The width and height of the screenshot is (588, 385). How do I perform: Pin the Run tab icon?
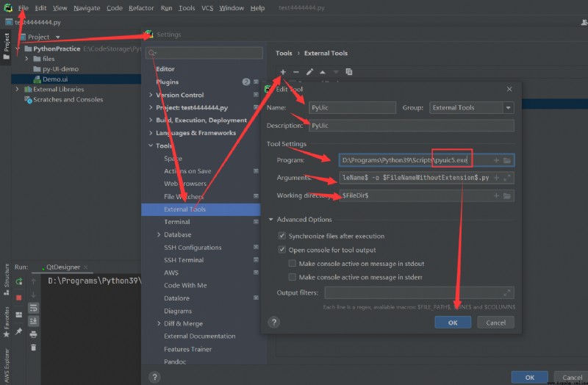(19, 331)
